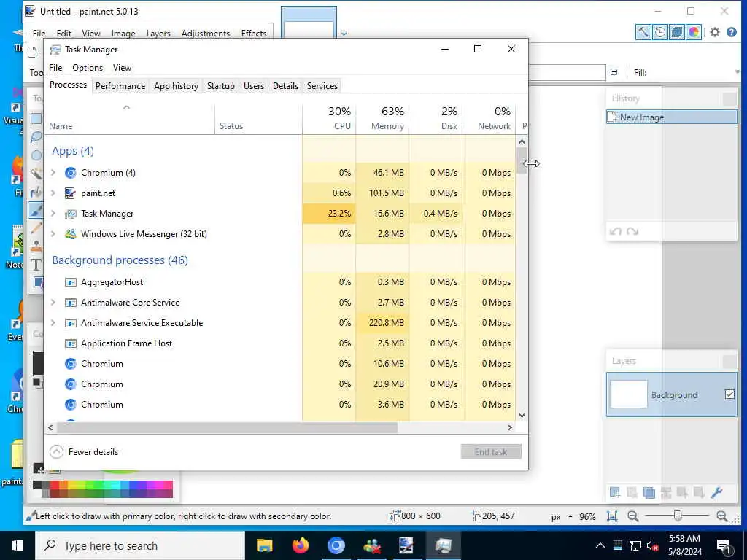Select the Clone Stamp tool in paint.net

36,246
